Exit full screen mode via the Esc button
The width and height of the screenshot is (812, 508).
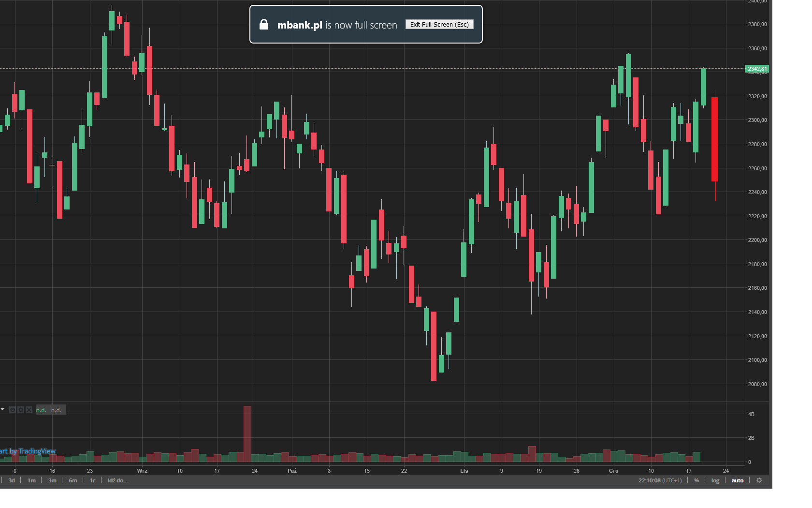pos(439,25)
